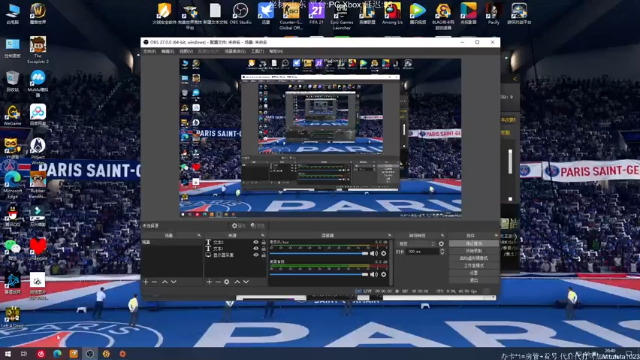This screenshot has height=360, width=640.
Task: Add a new source with plus icon
Action: (x=209, y=282)
